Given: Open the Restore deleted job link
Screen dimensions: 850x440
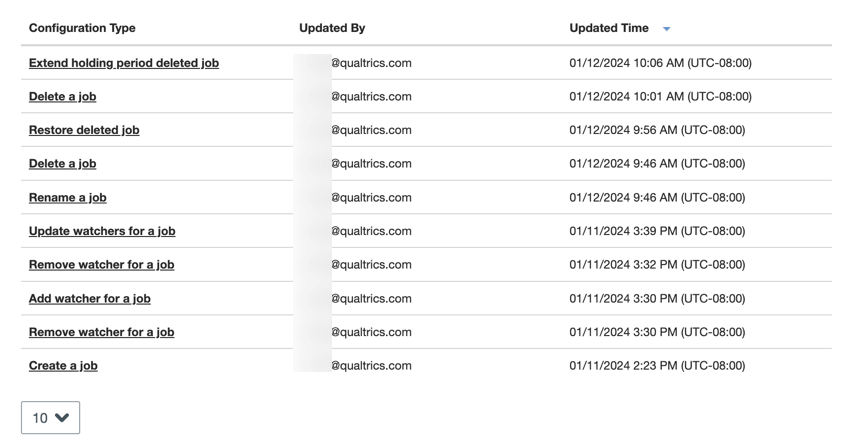Looking at the screenshot, I should (x=84, y=130).
